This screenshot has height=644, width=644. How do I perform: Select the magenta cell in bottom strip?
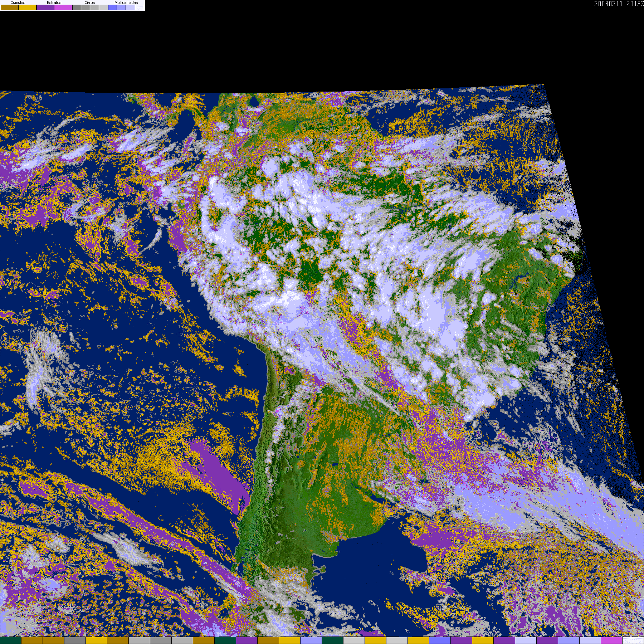coord(611,640)
